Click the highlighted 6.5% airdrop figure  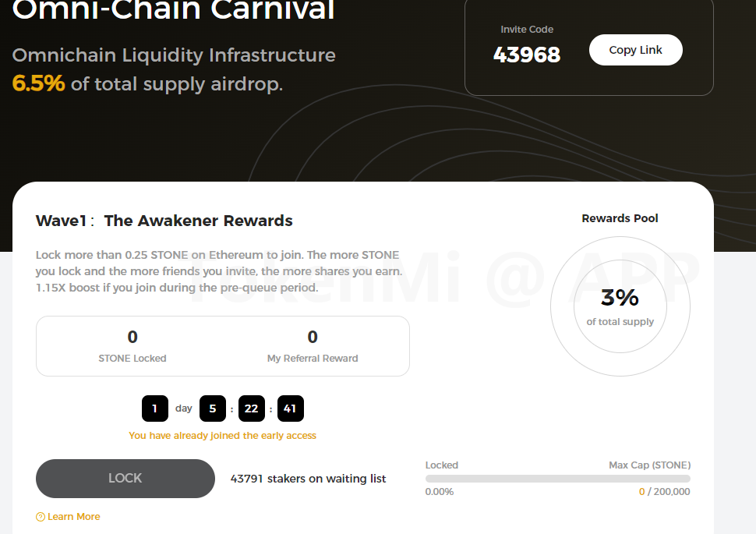tap(38, 83)
